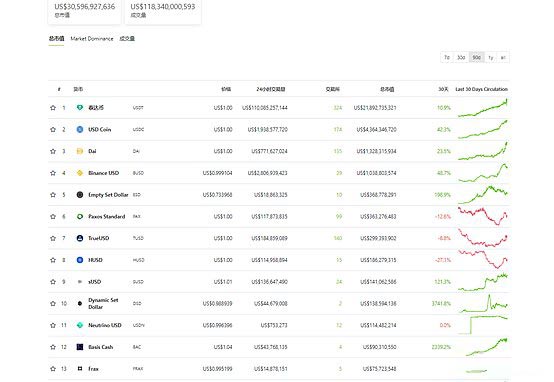This screenshot has height=382, width=554.
Task: Star the Basis Cash row
Action: (x=53, y=347)
